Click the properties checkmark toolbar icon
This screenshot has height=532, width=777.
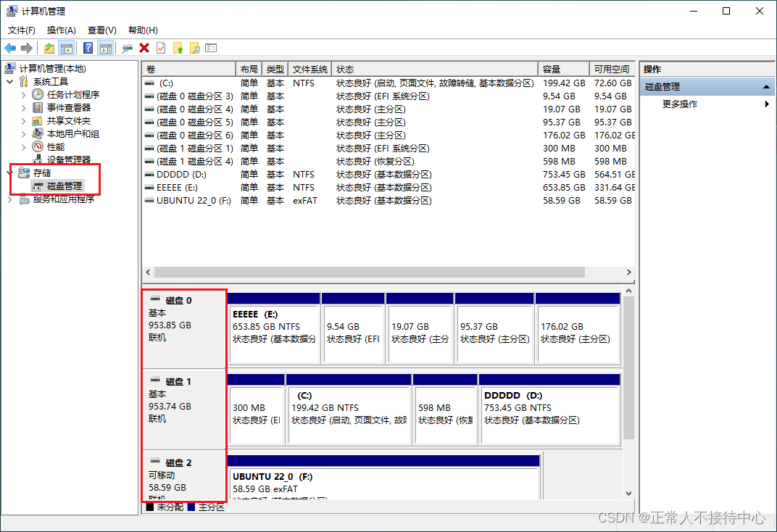coord(160,48)
